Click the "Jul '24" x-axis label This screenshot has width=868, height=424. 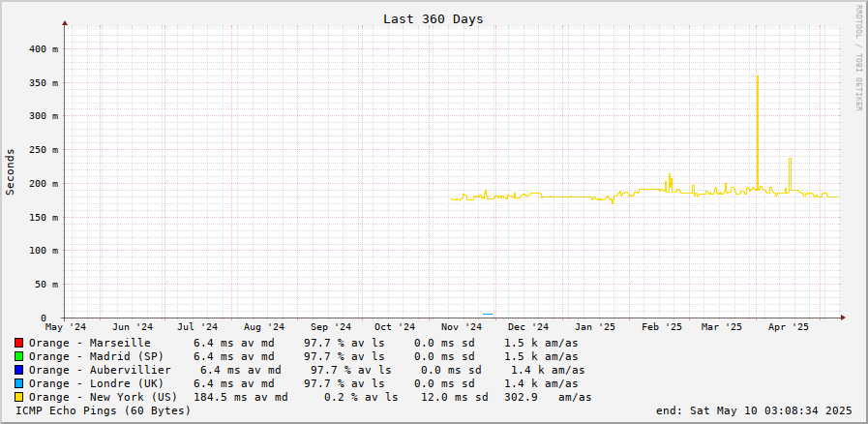[x=197, y=327]
